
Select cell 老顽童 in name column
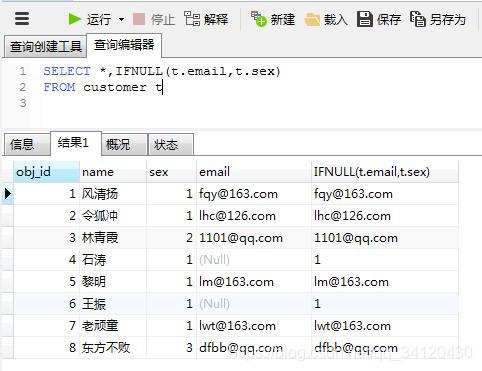113,326
